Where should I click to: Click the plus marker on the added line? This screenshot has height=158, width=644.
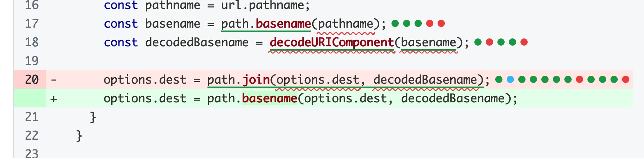click(54, 98)
